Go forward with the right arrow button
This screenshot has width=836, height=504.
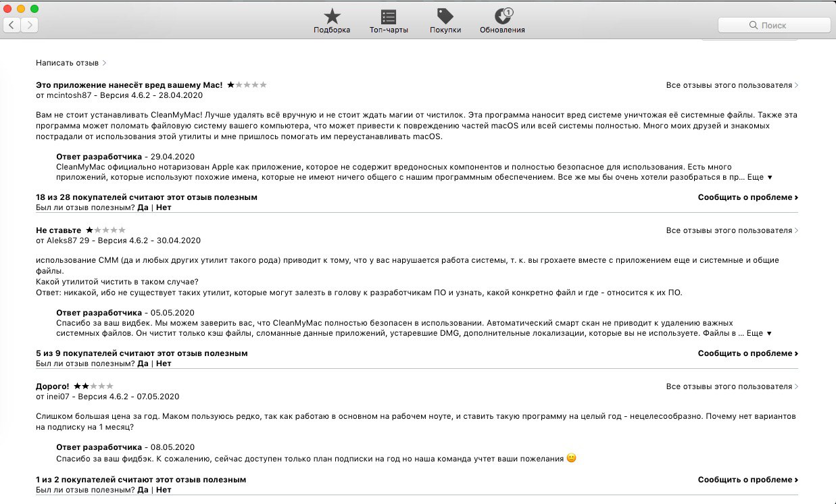30,25
